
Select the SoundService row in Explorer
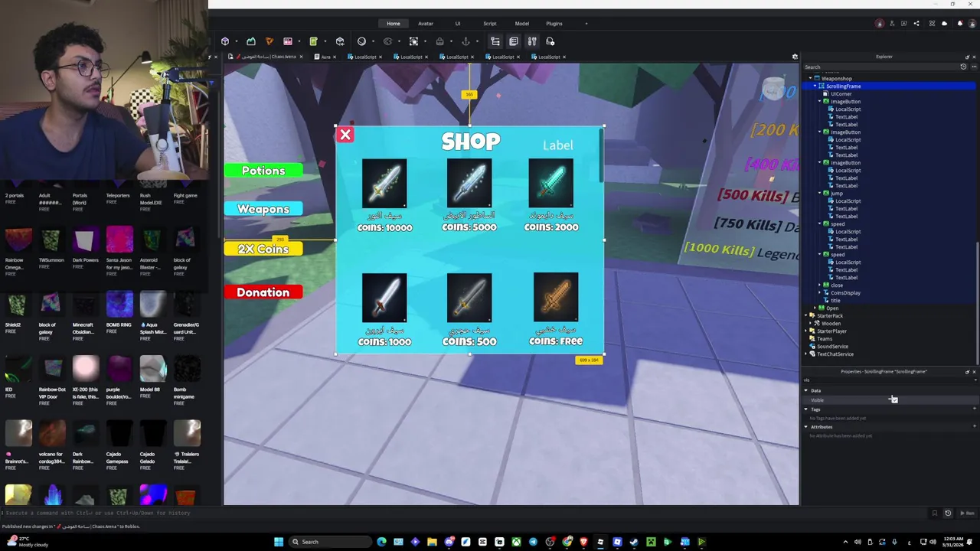[832, 347]
